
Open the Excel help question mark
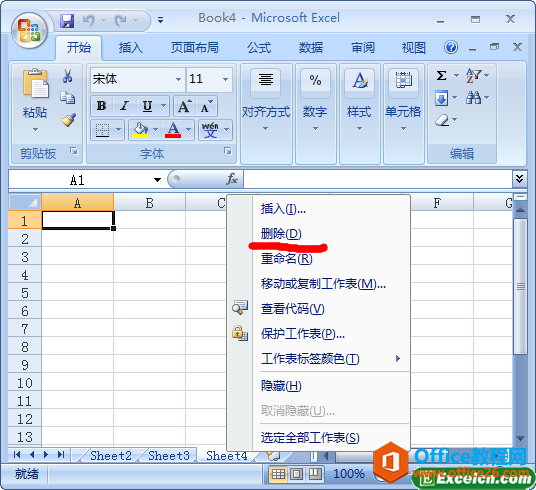click(451, 47)
